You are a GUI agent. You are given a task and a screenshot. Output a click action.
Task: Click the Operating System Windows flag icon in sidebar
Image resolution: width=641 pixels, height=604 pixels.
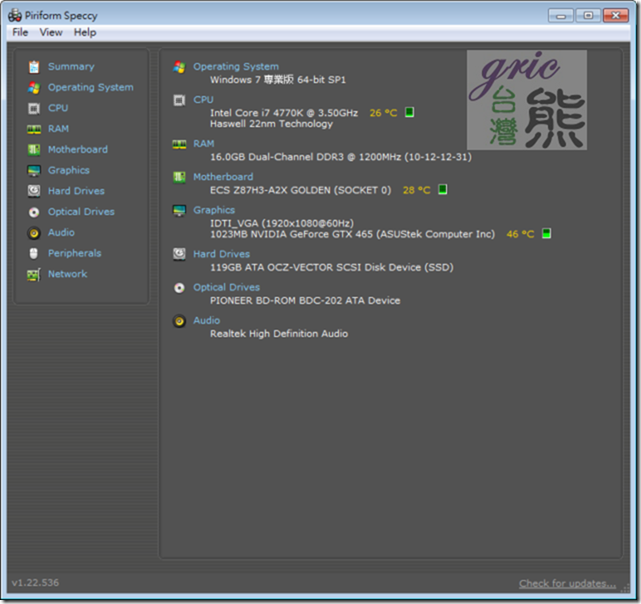(x=34, y=88)
